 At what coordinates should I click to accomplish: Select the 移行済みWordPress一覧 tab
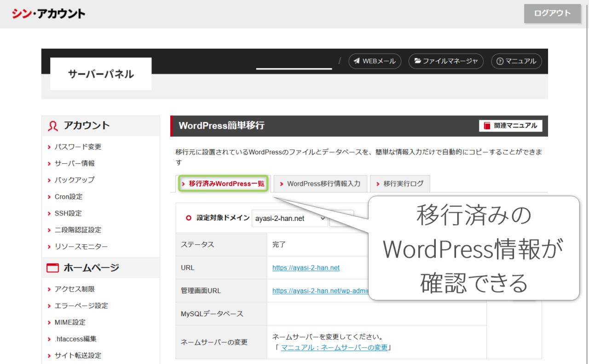[223, 184]
